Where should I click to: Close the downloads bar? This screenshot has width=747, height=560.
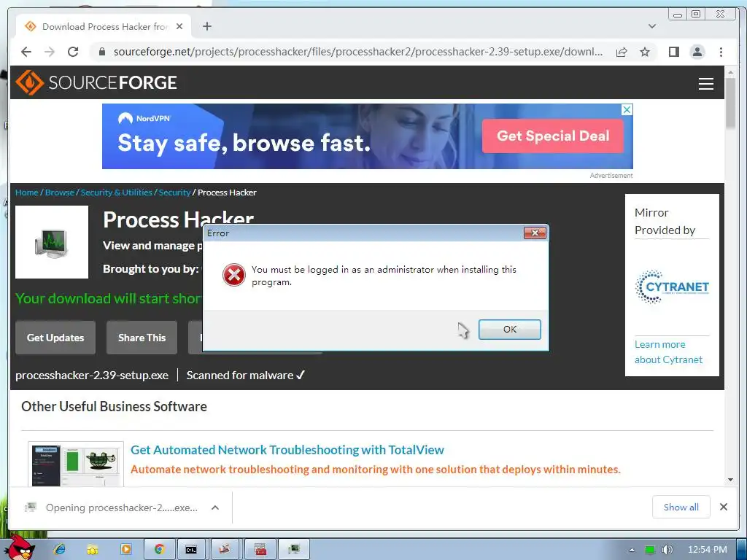tap(723, 507)
